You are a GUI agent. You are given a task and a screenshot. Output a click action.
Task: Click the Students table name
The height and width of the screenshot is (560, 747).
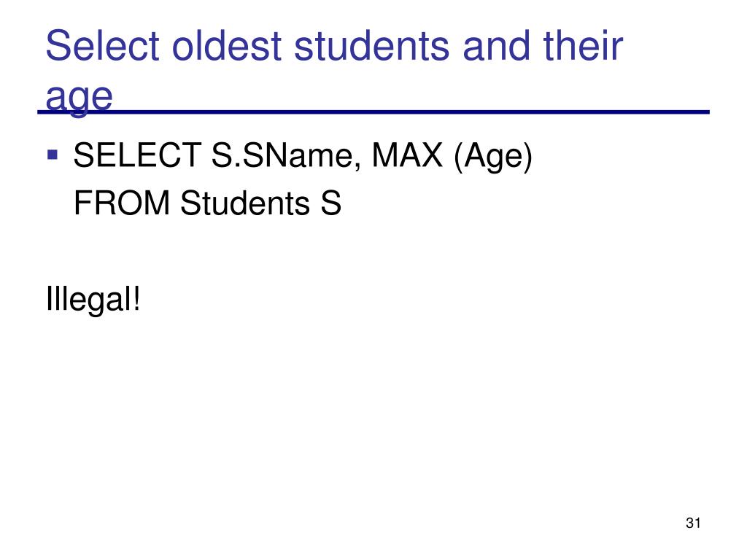[245, 203]
